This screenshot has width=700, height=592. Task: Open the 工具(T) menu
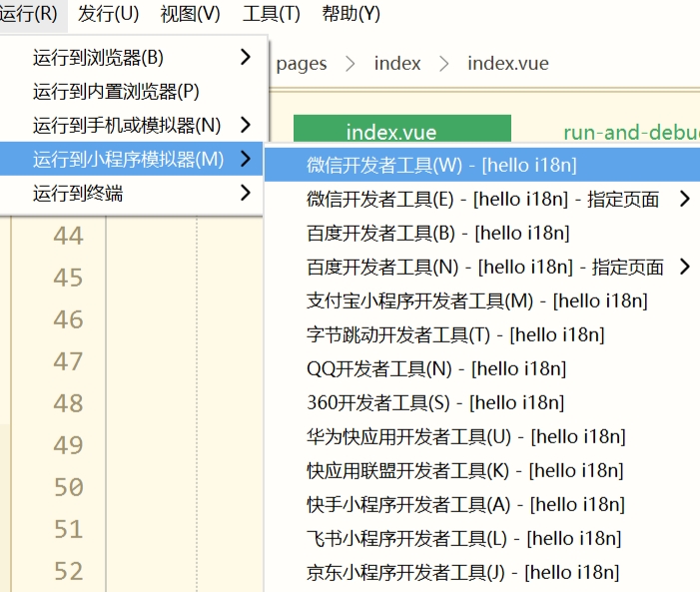click(x=271, y=14)
